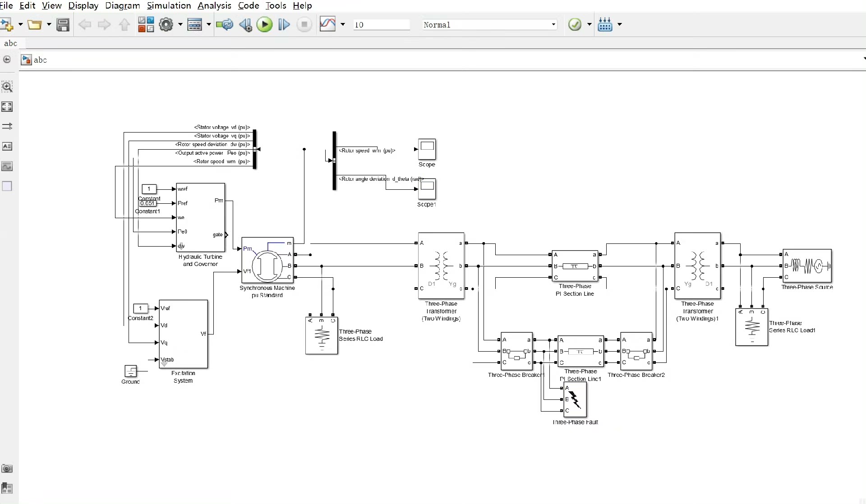
Task: Open the Simulation Data Inspector icon
Action: coord(327,24)
